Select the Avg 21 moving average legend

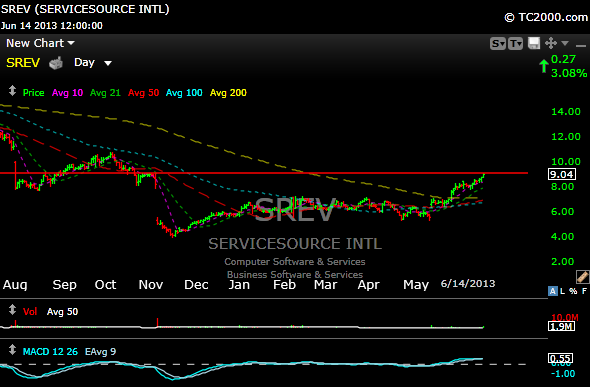pos(105,93)
